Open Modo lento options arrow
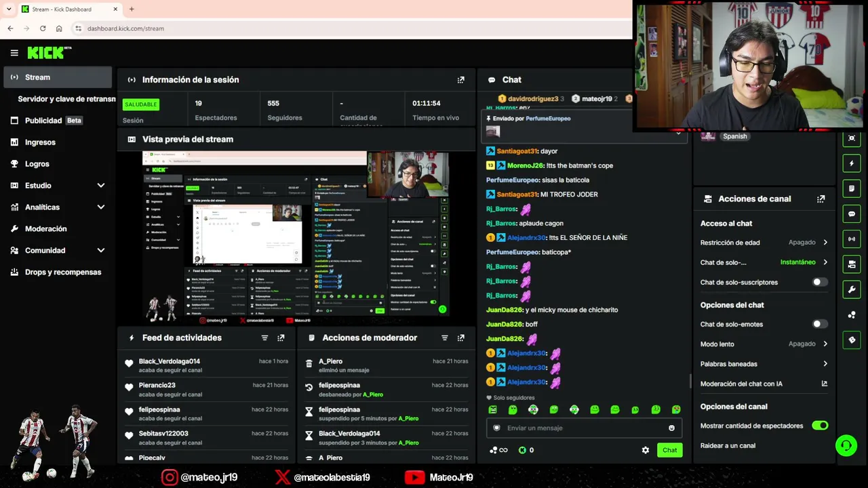 coord(825,344)
